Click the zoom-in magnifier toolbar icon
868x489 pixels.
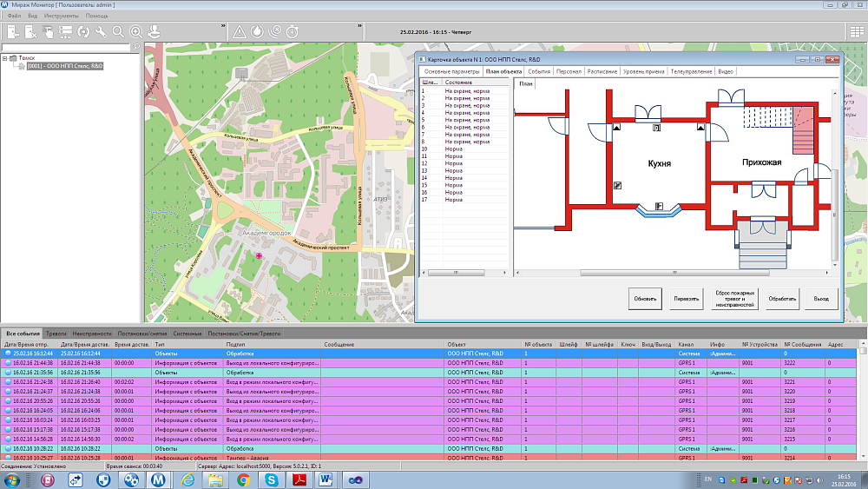click(135, 32)
